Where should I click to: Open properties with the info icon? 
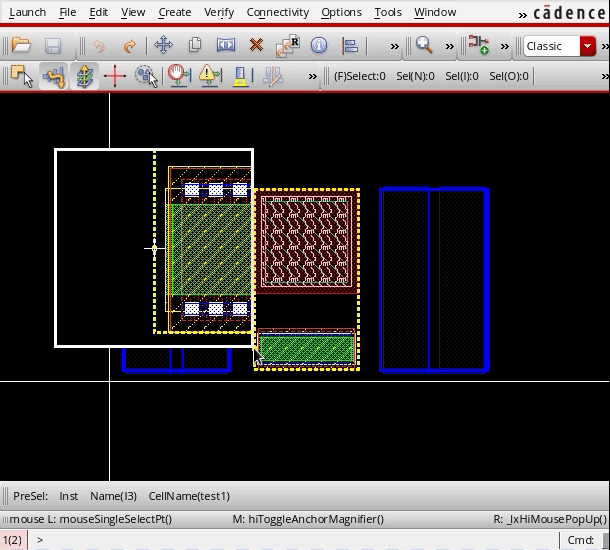coord(319,46)
